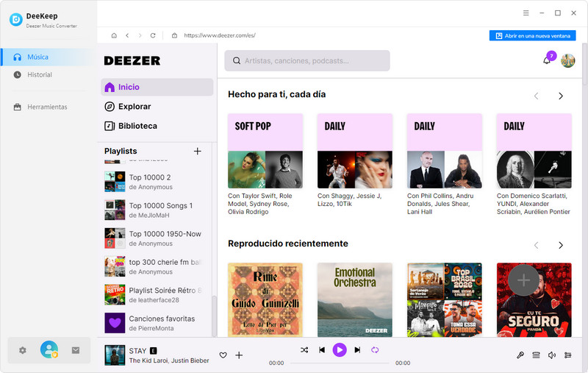Show next items in Reproducido recientemente
Image resolution: width=588 pixels, height=373 pixels.
561,246
